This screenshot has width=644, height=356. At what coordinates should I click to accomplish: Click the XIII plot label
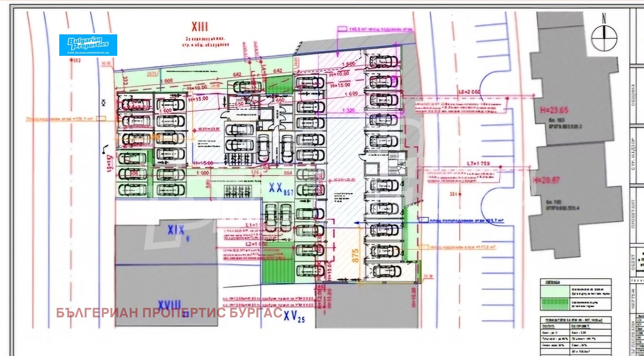coord(200,27)
